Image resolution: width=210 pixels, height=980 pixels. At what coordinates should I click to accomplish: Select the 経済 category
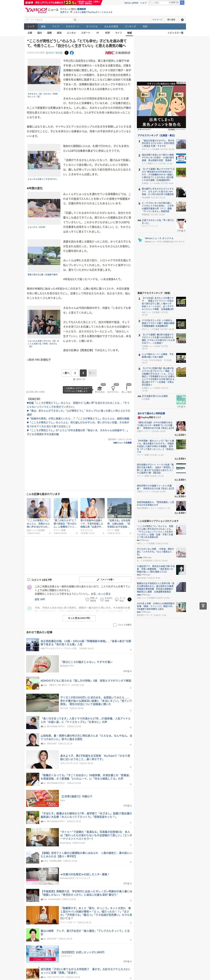59,33
